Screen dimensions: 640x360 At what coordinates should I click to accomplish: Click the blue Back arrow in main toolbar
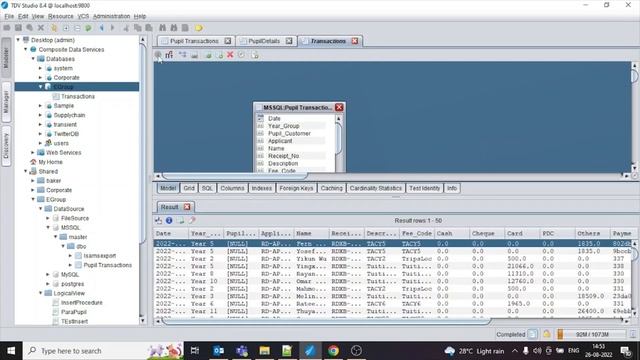(x=101, y=28)
